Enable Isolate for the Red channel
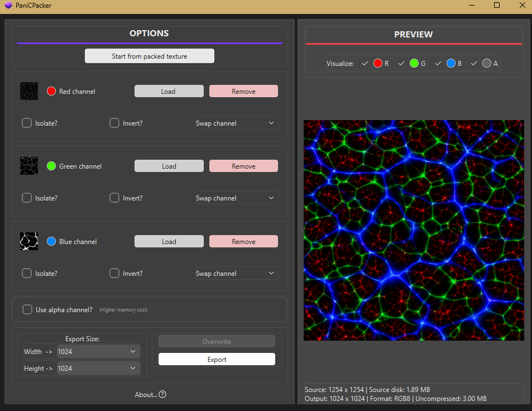 click(x=27, y=123)
